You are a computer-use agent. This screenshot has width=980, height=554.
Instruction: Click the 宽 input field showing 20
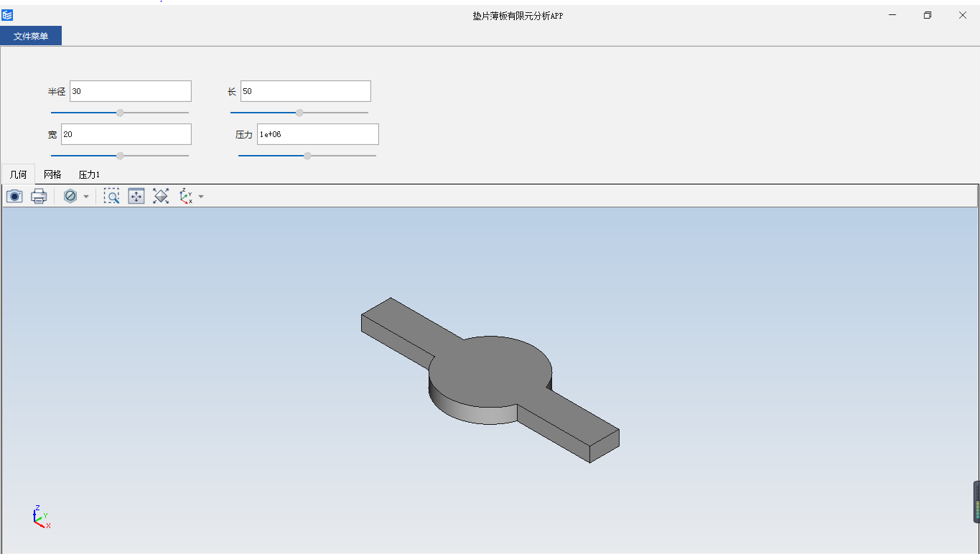[x=126, y=134]
